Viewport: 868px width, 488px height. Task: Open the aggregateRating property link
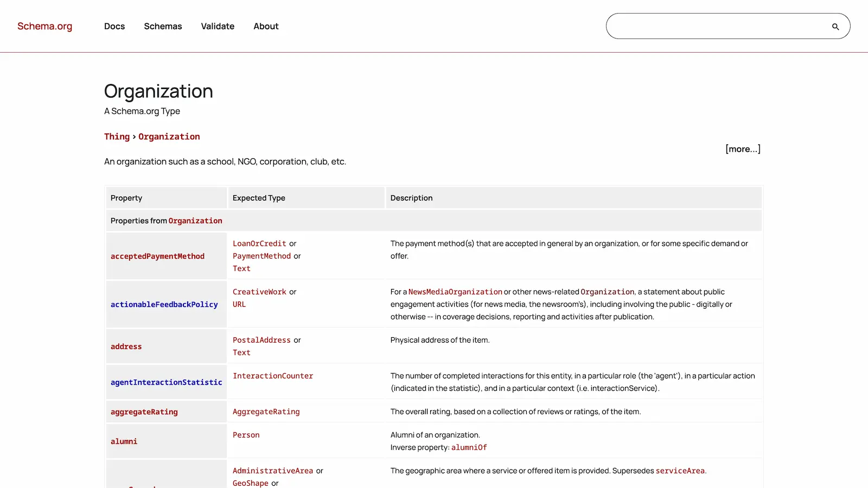click(x=144, y=412)
